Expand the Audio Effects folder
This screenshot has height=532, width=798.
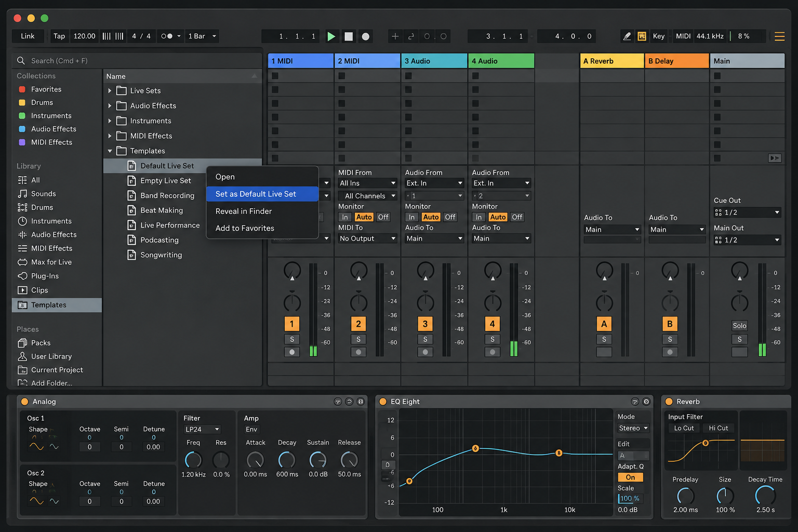pyautogui.click(x=110, y=106)
